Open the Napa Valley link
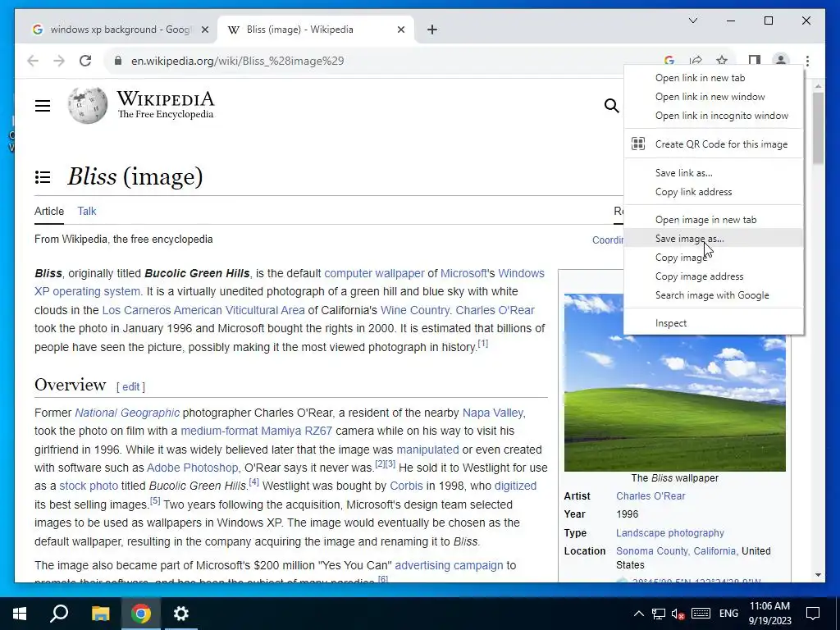840x630 pixels. click(493, 413)
